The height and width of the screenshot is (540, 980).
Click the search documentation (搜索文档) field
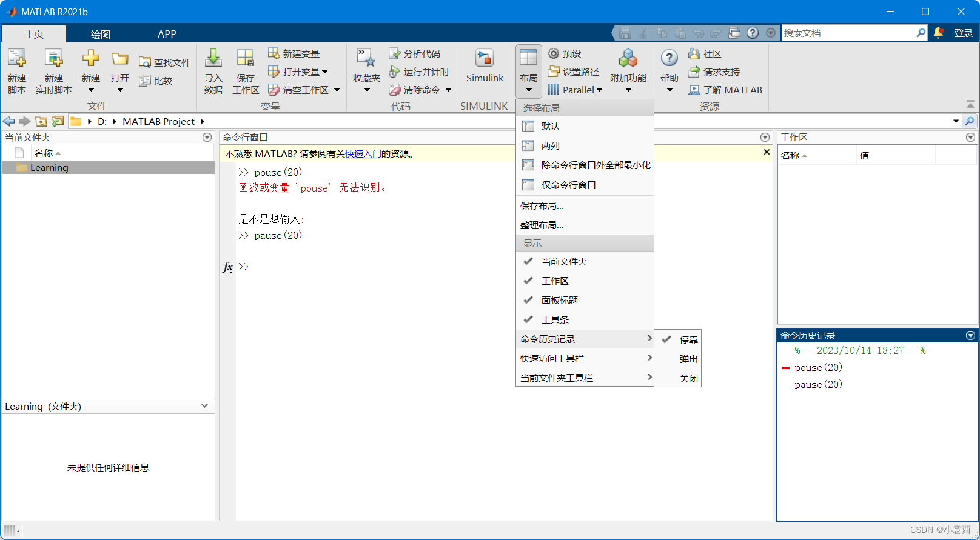pyautogui.click(x=849, y=33)
